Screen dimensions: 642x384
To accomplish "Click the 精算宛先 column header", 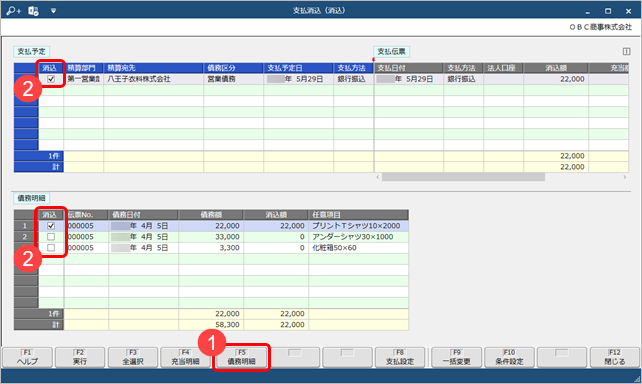I will (154, 68).
